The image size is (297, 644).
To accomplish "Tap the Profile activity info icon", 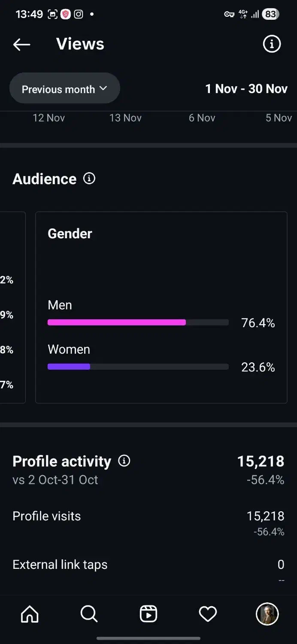I will 124,461.
